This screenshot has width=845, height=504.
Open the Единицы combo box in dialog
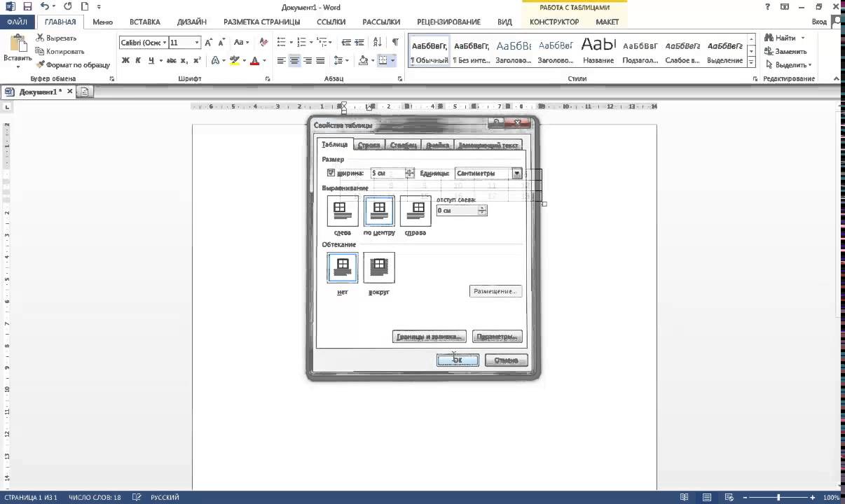(488, 173)
